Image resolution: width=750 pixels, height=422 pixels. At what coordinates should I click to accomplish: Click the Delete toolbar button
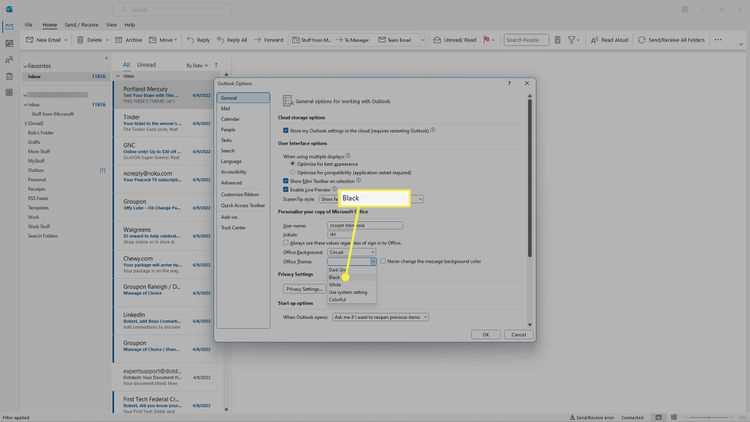coord(89,40)
